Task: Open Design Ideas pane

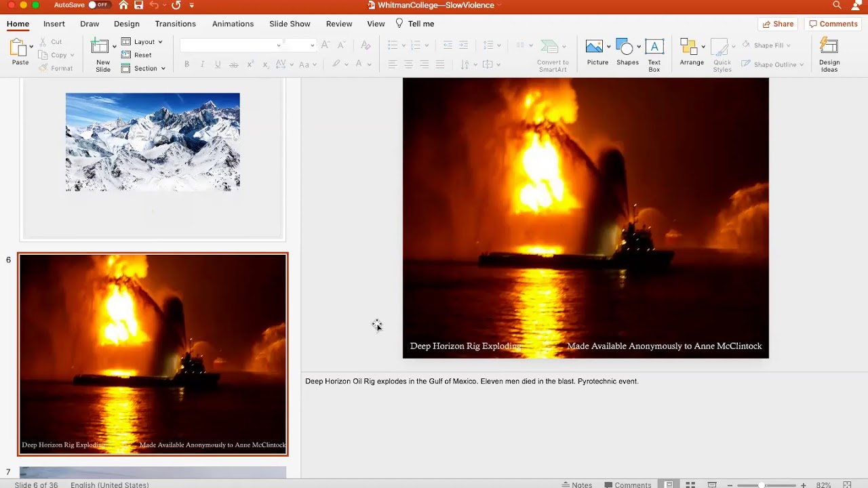Action: 829,56
